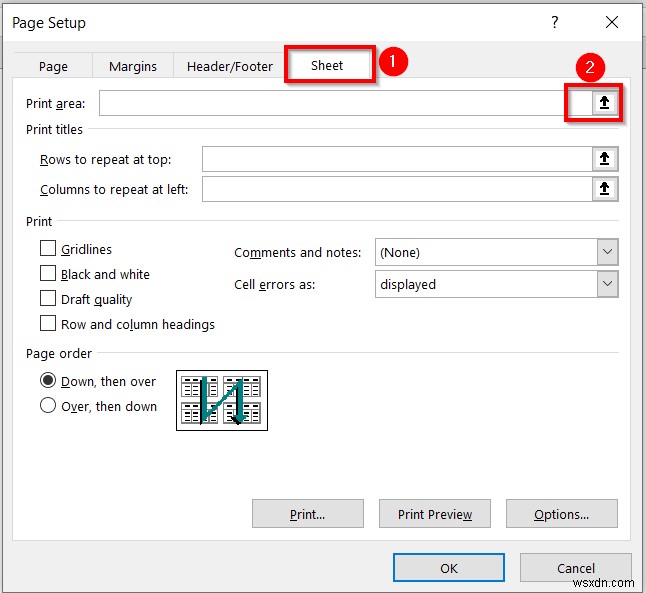Switch to the Margins tab
The height and width of the screenshot is (593, 646).
tap(133, 66)
